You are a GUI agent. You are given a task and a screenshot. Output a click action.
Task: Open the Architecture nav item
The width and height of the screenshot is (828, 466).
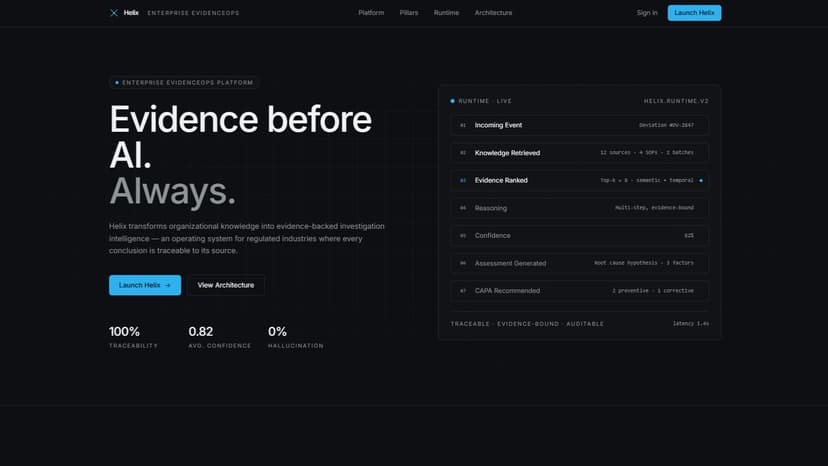tap(493, 13)
